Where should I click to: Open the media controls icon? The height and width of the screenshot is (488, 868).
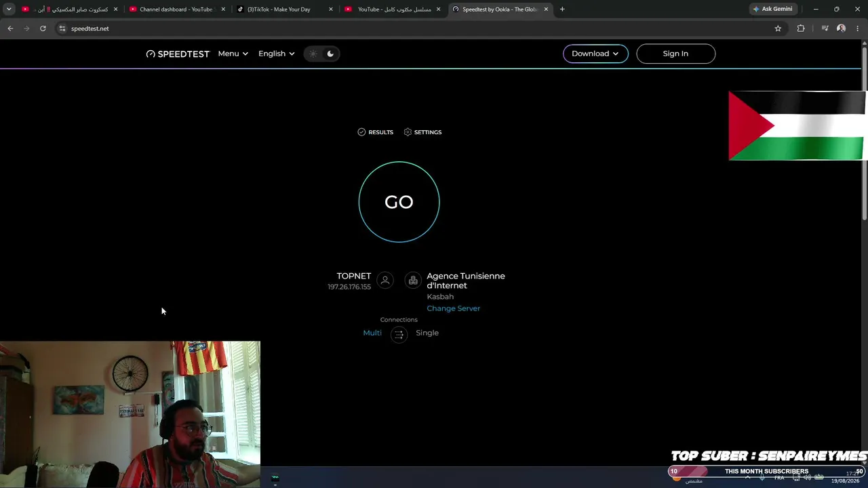(825, 28)
